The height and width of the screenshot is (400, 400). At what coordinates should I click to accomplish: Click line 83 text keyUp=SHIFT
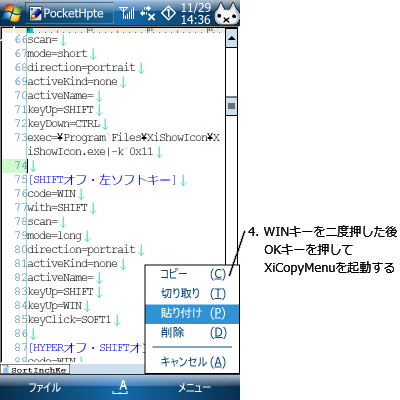[x=60, y=292]
